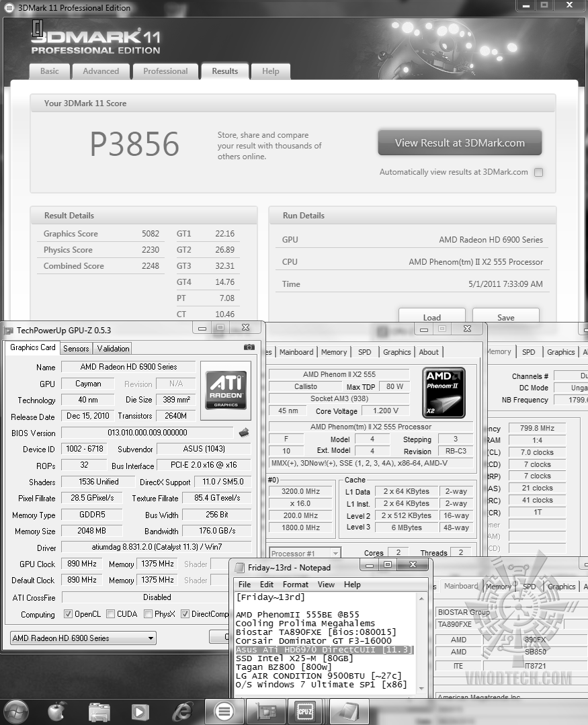
Task: Click the AMD Phenom II logo in CPU-Z
Action: point(444,392)
